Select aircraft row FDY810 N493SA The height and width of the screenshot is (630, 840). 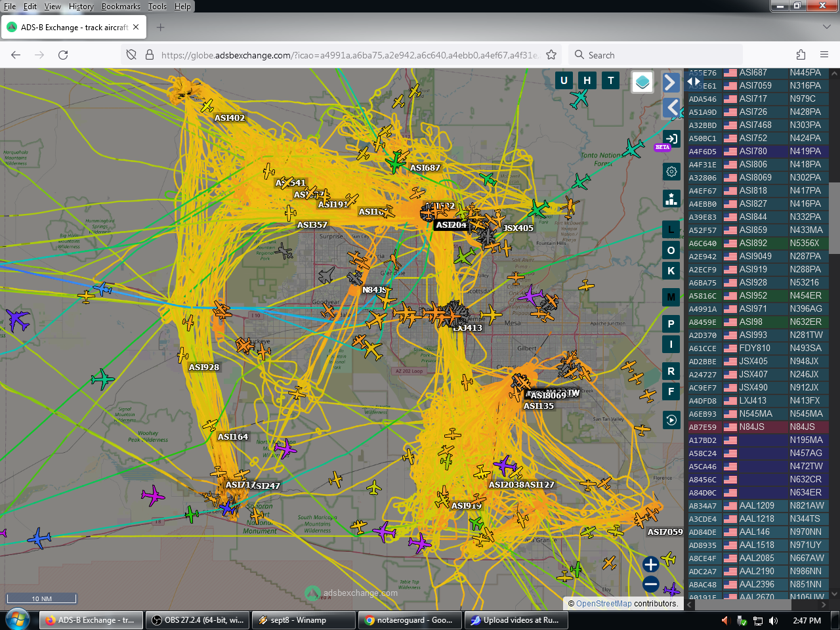pos(757,348)
